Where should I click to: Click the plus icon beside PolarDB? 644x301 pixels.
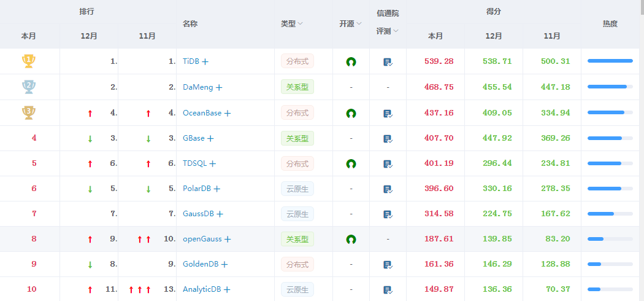tap(217, 189)
